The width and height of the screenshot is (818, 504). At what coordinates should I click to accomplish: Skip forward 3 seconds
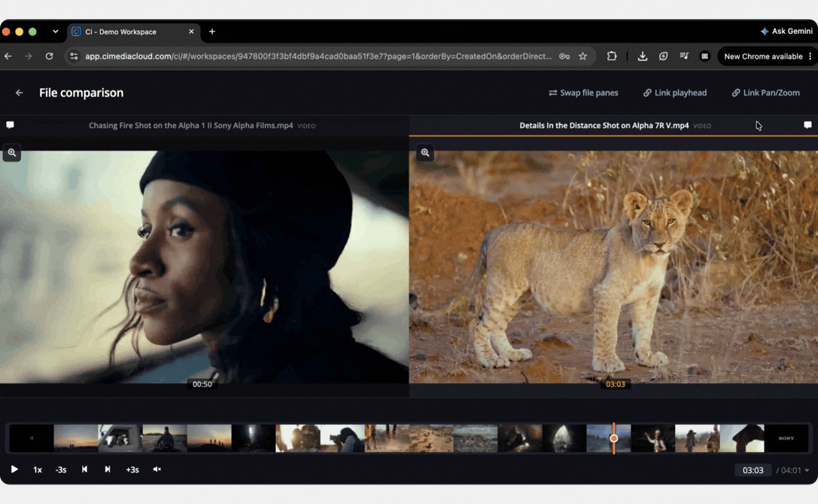132,469
